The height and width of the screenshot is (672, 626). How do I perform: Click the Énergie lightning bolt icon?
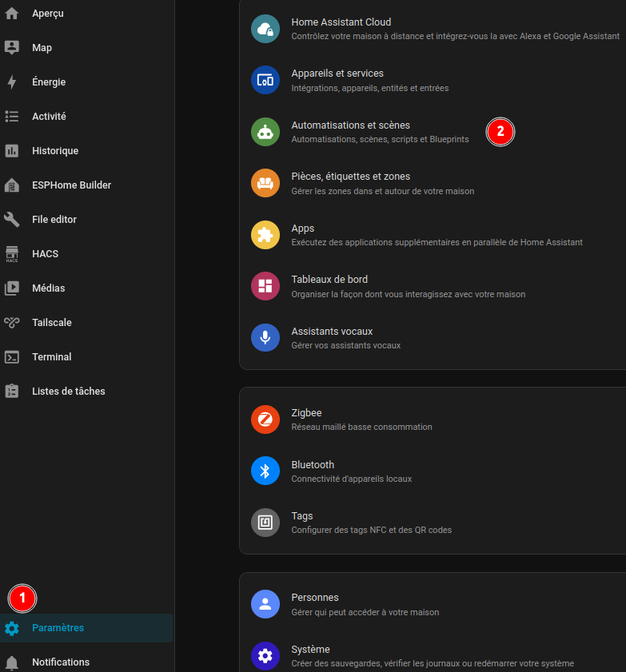tap(11, 82)
